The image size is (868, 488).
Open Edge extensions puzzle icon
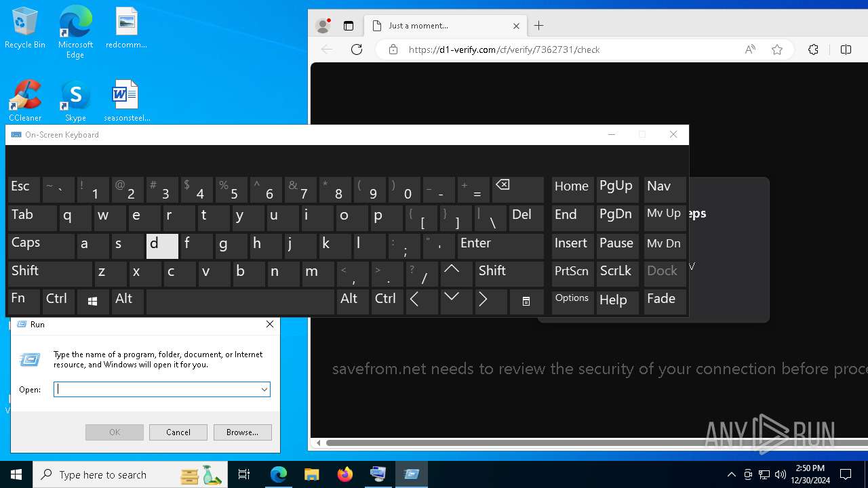[x=813, y=49]
